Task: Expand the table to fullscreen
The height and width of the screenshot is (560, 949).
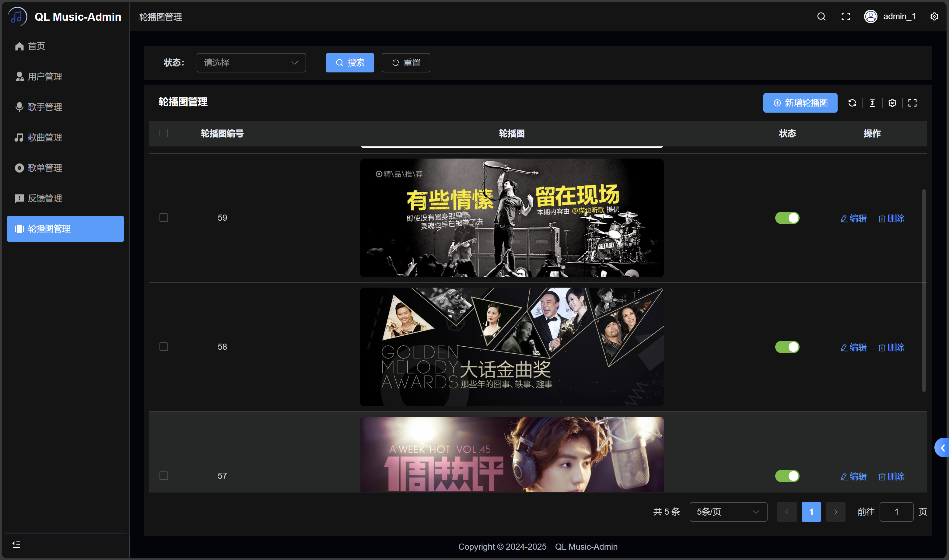Action: click(x=912, y=103)
